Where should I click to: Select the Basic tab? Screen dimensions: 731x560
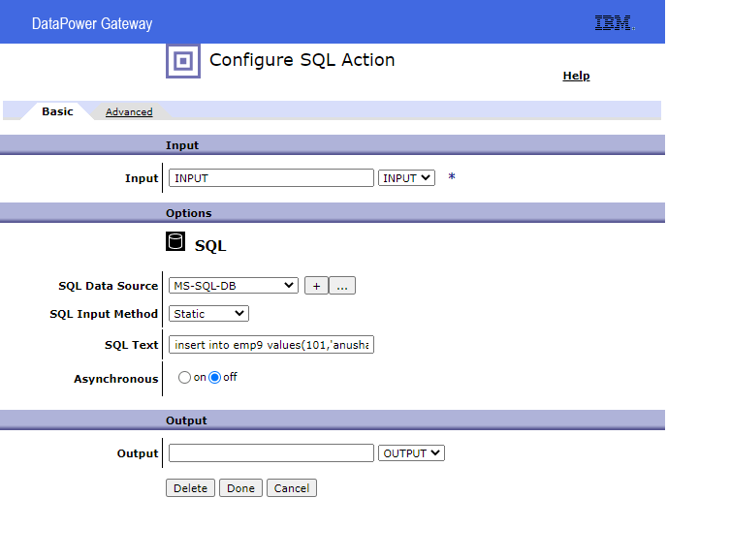click(57, 111)
